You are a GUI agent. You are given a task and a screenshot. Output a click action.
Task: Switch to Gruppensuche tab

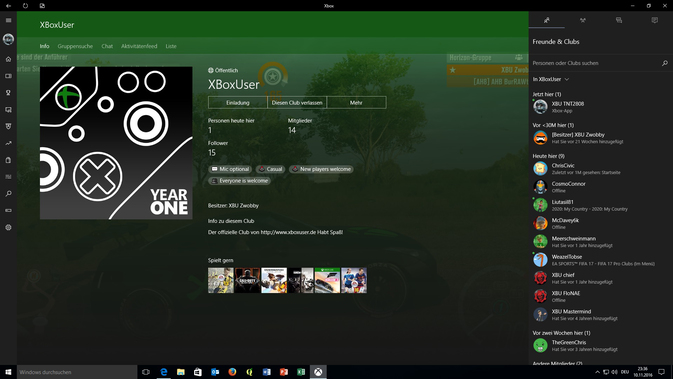[x=75, y=46]
